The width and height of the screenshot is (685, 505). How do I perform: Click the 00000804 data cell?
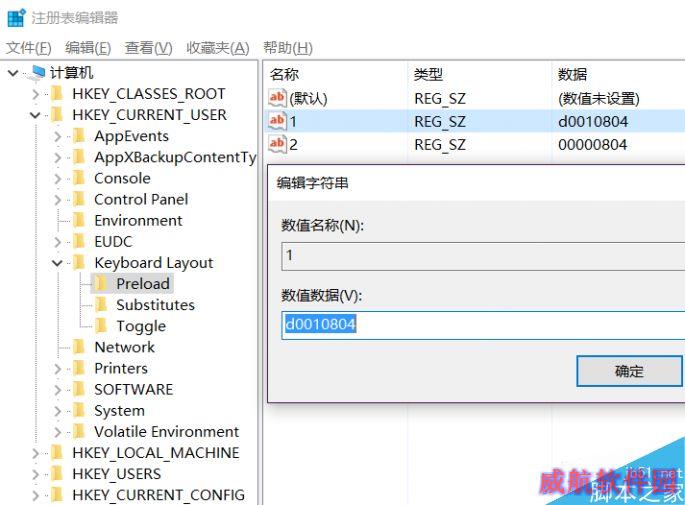[x=592, y=145]
